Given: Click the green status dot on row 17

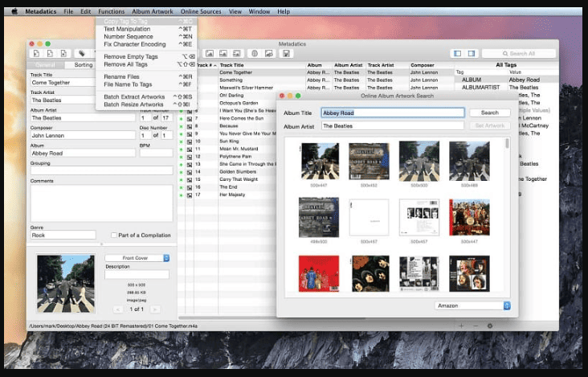Looking at the screenshot, I should (x=182, y=195).
